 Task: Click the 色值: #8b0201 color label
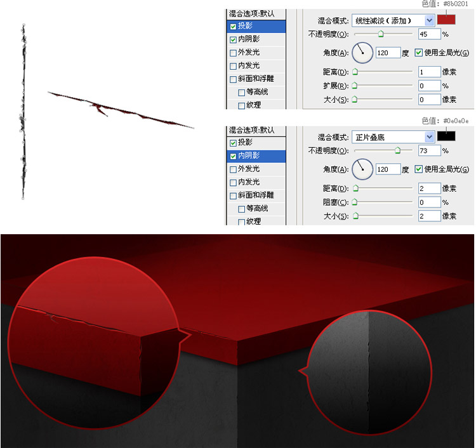pyautogui.click(x=445, y=4)
